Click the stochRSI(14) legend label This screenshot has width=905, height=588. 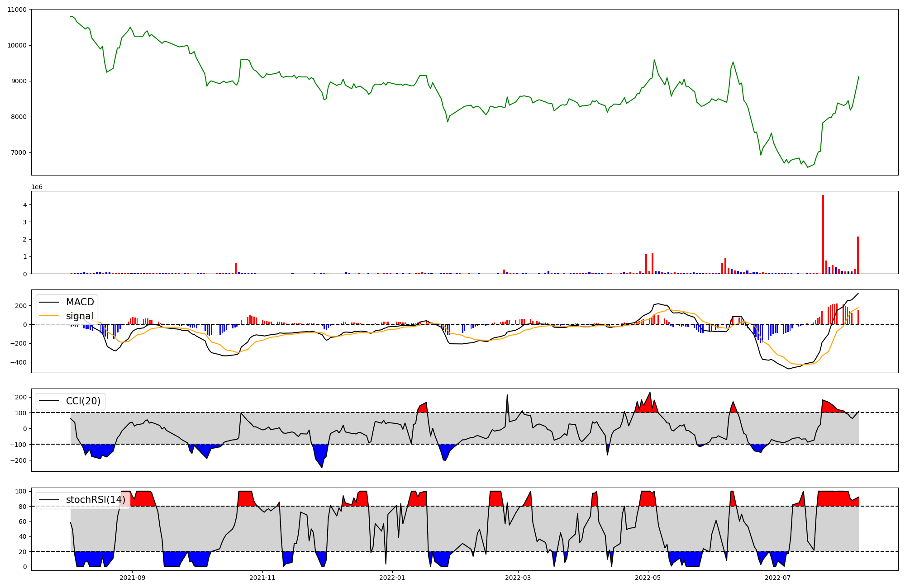pos(95,500)
